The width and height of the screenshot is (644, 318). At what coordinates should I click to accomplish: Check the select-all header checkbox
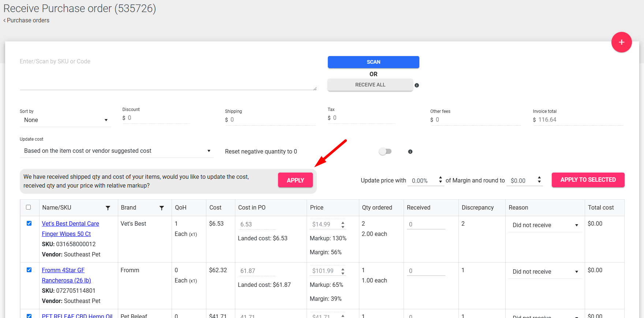point(29,207)
